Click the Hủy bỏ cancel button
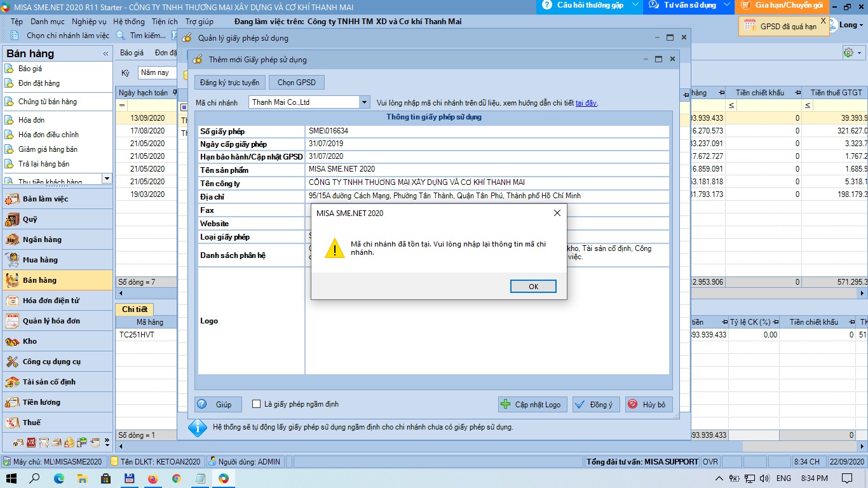This screenshot has height=488, width=868. tap(649, 404)
